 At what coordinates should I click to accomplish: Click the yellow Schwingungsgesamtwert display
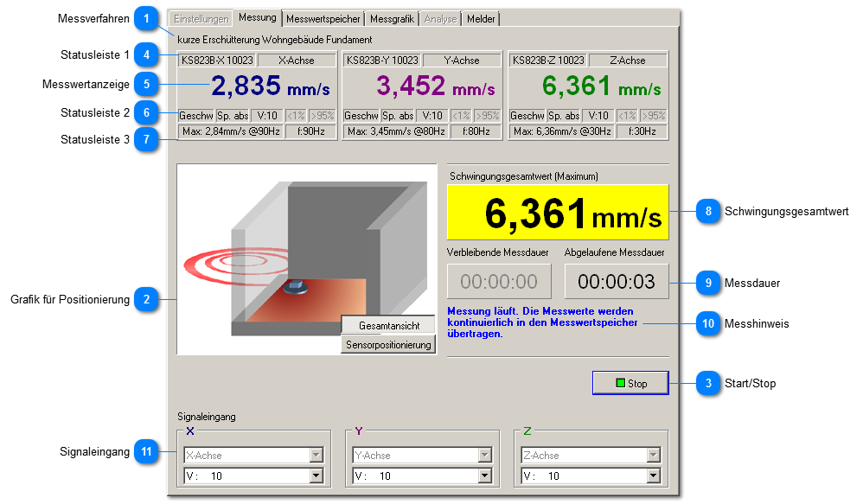coord(558,212)
